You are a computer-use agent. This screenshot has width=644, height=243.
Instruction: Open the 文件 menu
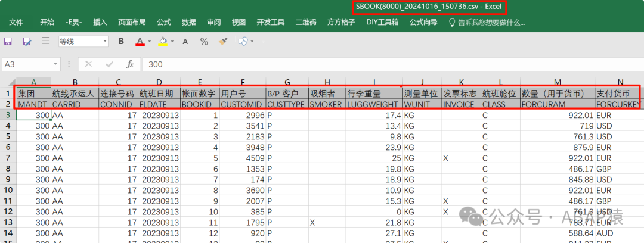pyautogui.click(x=16, y=22)
